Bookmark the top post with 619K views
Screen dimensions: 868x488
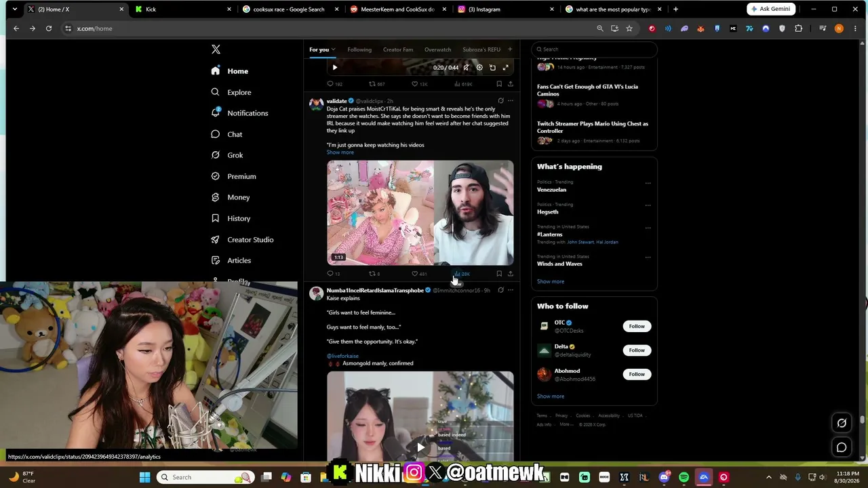(x=499, y=84)
